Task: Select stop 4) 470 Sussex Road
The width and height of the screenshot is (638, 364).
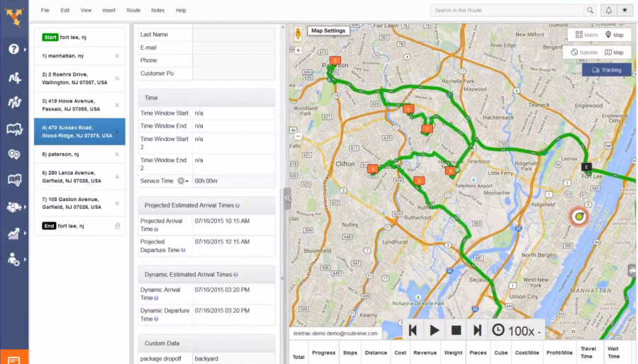Action: point(79,132)
